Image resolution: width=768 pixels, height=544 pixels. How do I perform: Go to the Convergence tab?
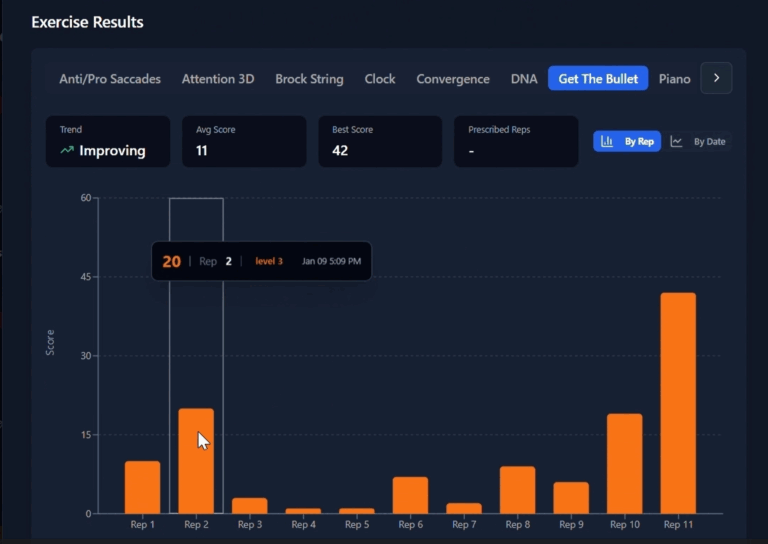(453, 79)
